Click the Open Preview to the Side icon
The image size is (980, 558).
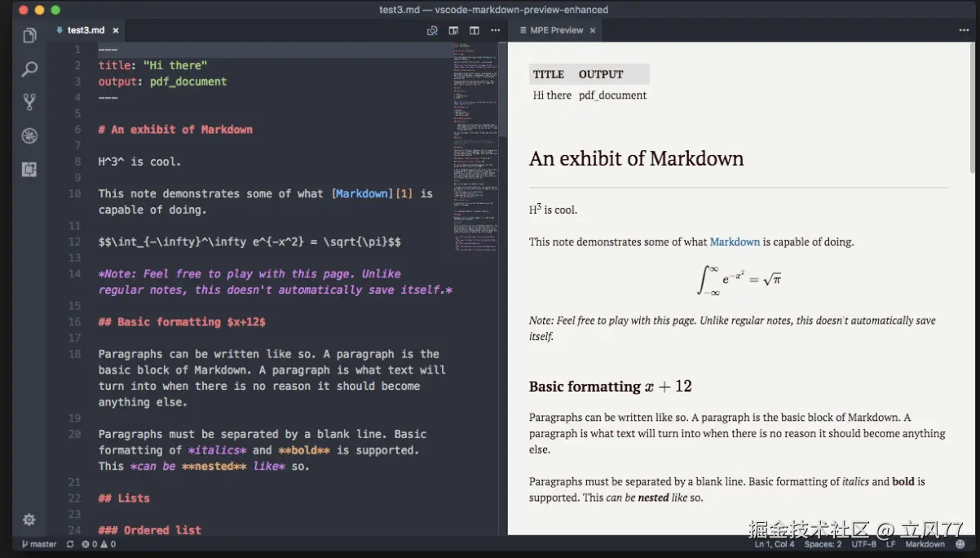tap(453, 31)
